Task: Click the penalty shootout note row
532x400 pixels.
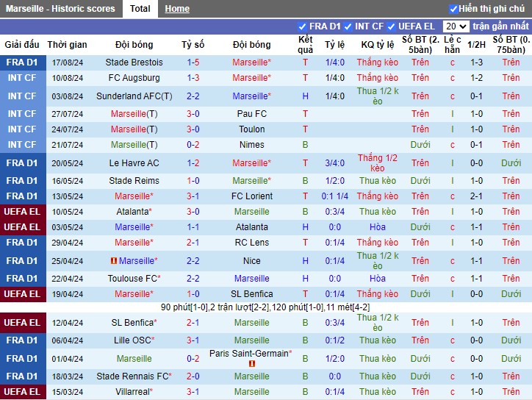Action: [265, 307]
